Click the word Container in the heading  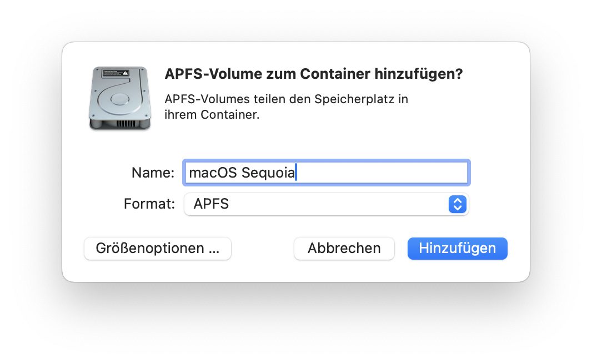pyautogui.click(x=335, y=74)
